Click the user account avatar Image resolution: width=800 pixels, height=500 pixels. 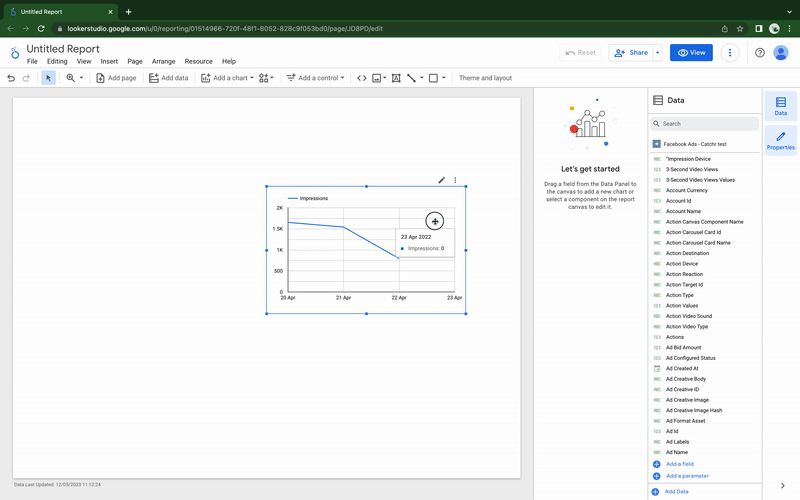783,53
